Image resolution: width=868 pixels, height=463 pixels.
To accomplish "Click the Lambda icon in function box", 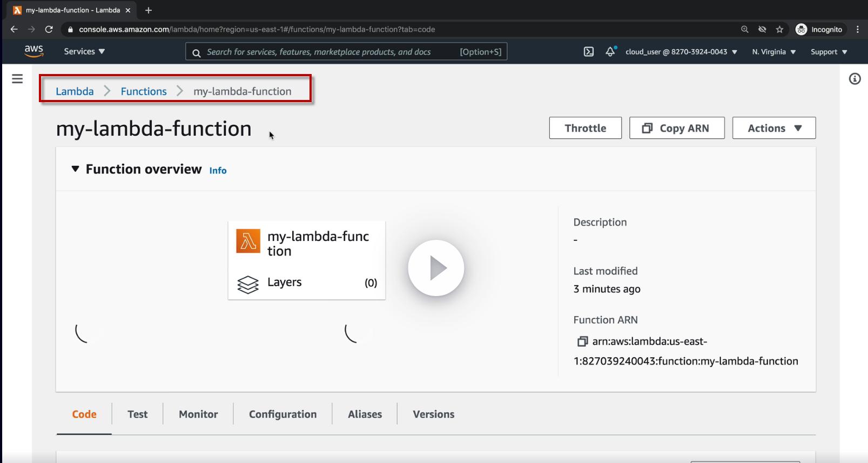I will tap(248, 241).
